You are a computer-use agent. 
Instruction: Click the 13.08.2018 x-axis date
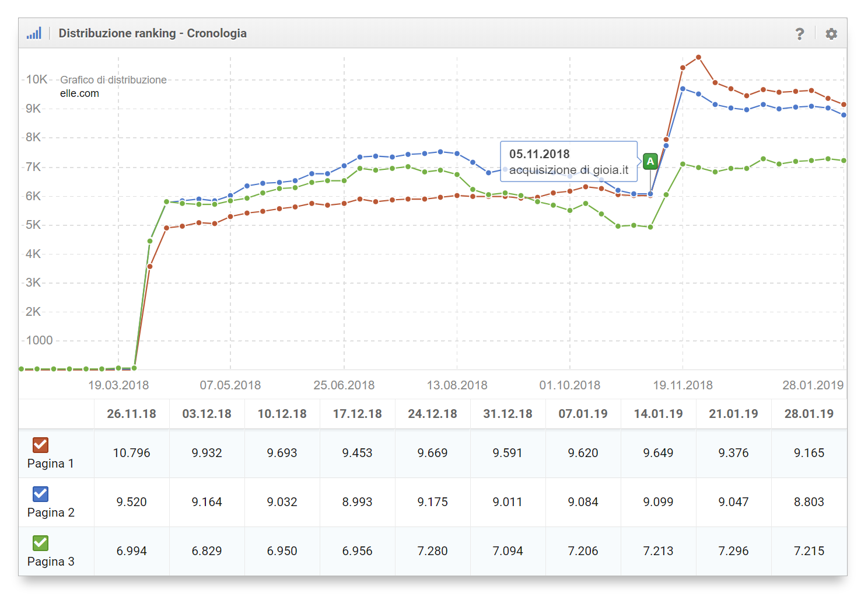click(457, 385)
